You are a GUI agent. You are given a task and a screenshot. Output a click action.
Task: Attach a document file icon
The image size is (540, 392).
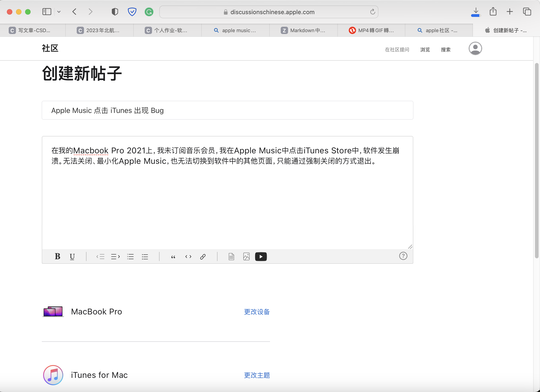pos(231,256)
